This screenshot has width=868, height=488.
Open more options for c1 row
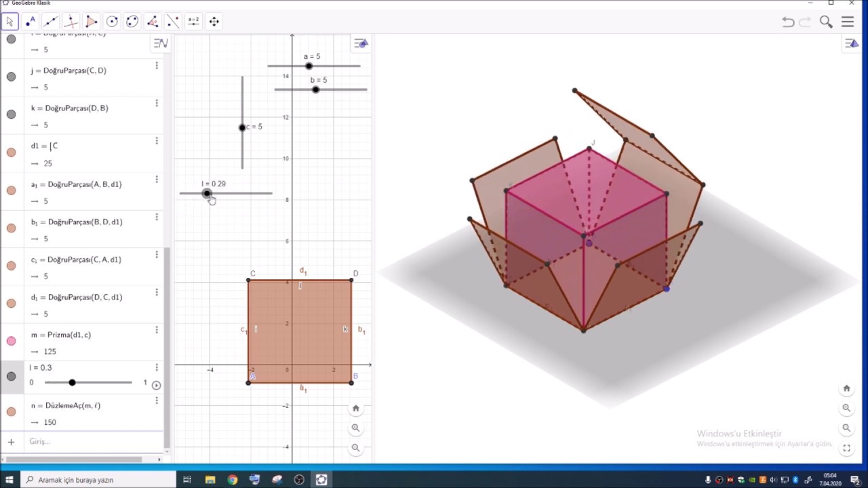(x=157, y=255)
